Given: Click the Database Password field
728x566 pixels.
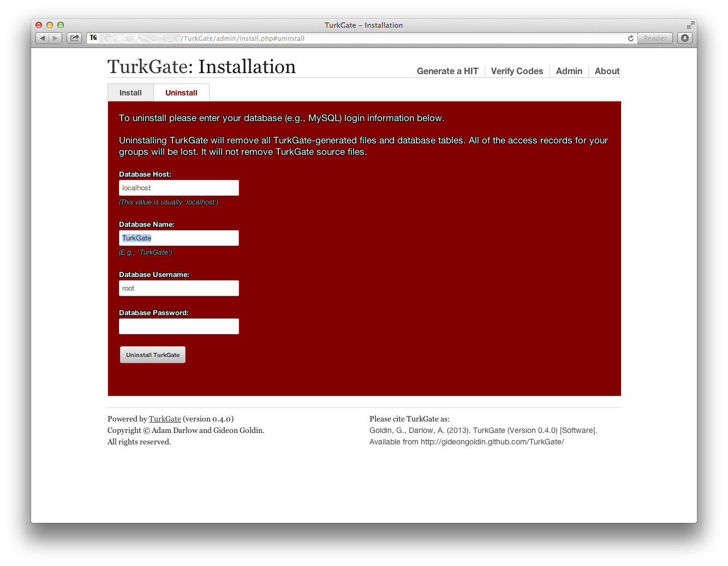Looking at the screenshot, I should [179, 326].
